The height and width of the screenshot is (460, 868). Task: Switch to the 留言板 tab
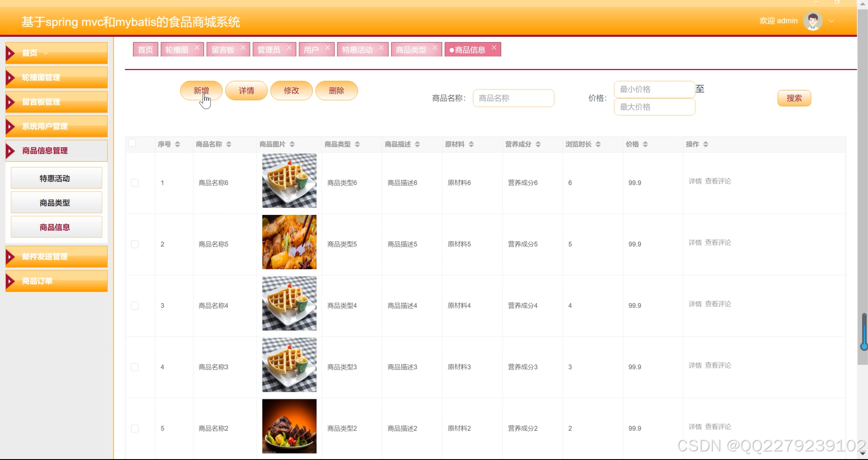[223, 49]
